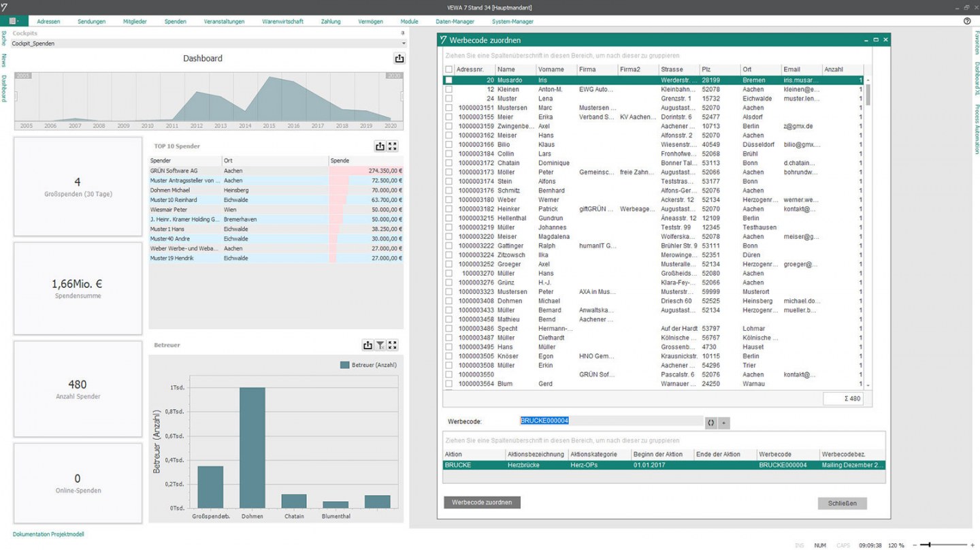Export the TOP 10 Spender table
The width and height of the screenshot is (980, 550).
[x=380, y=146]
